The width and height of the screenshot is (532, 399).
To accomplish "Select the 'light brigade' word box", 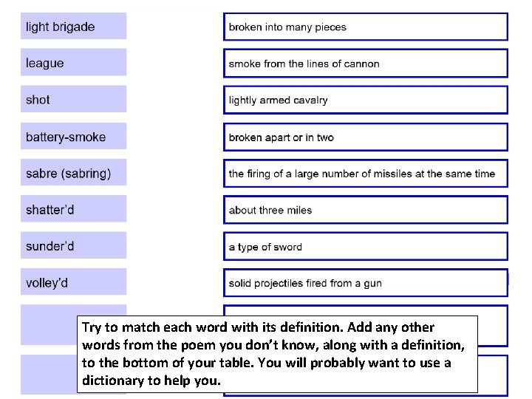I will click(74, 26).
